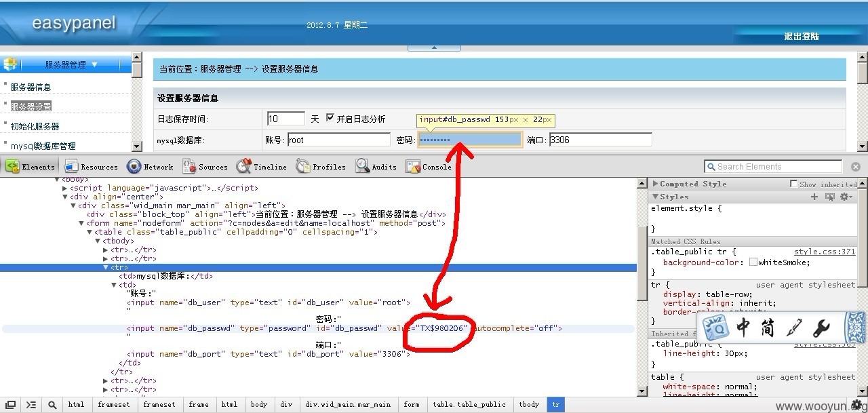Open the 初始化服务器 sidebar link
868x413 pixels.
(x=35, y=126)
